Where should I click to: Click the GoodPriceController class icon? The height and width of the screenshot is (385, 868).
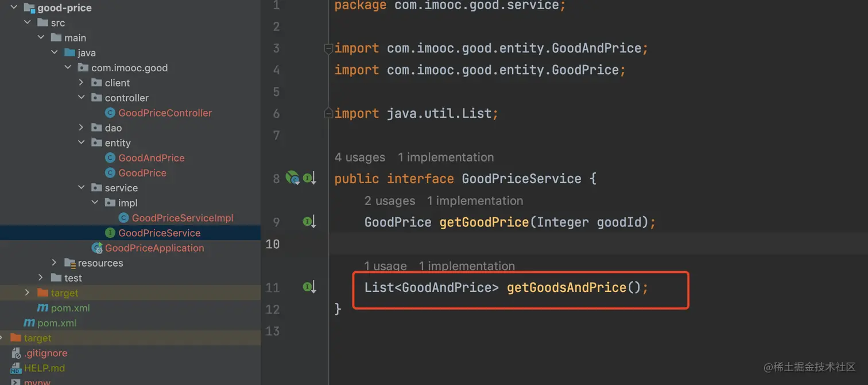pos(110,113)
